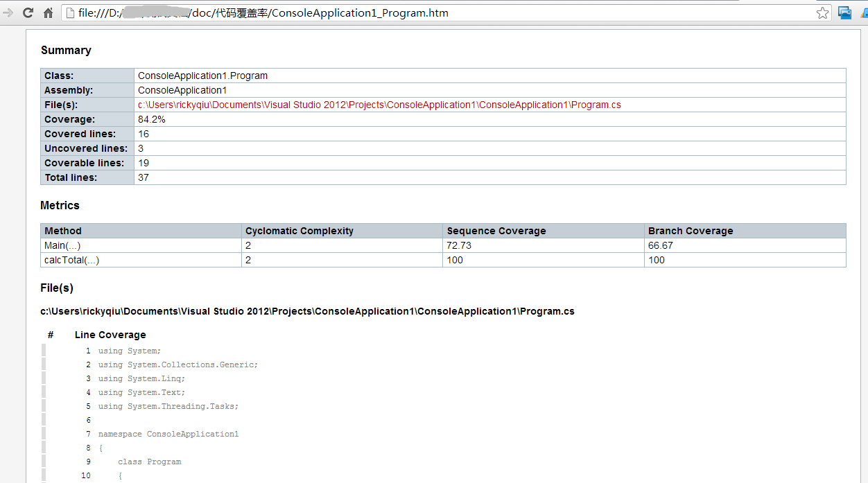Go to the browser home page
The width and height of the screenshot is (868, 483).
click(x=49, y=12)
